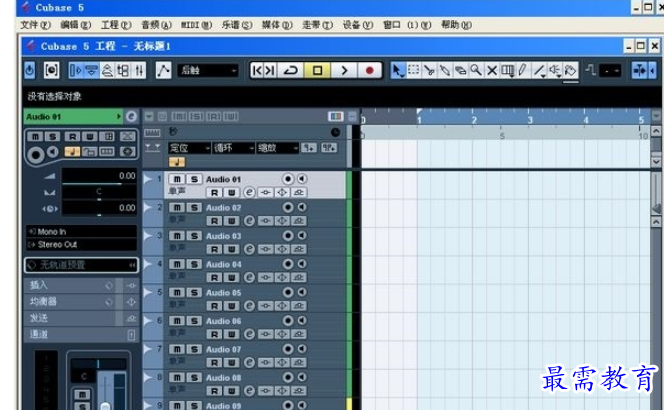Open the MIDI menu
The image size is (664, 410).
pos(196,25)
